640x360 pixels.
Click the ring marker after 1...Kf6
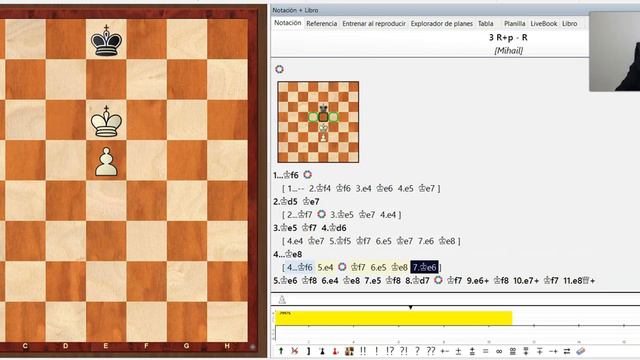pyautogui.click(x=307, y=175)
